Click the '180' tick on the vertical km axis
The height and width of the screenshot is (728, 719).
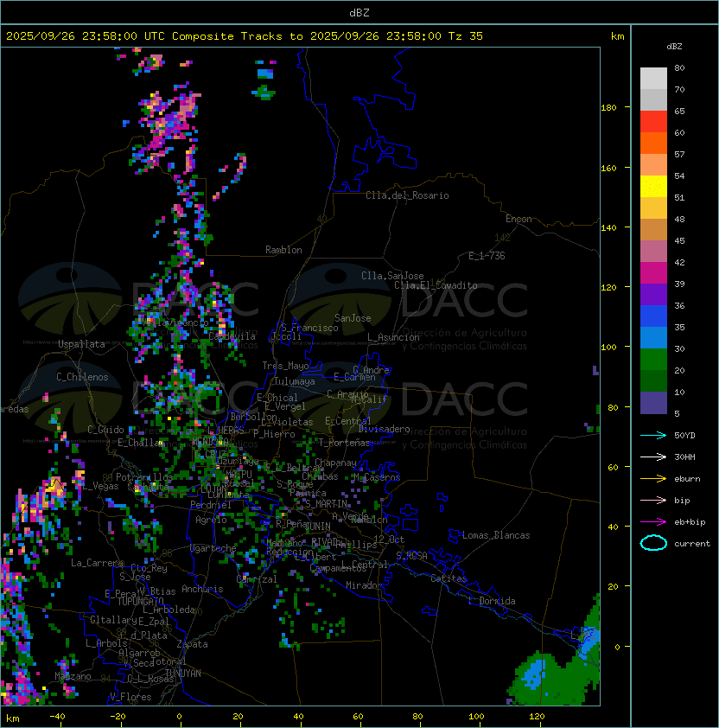click(608, 108)
